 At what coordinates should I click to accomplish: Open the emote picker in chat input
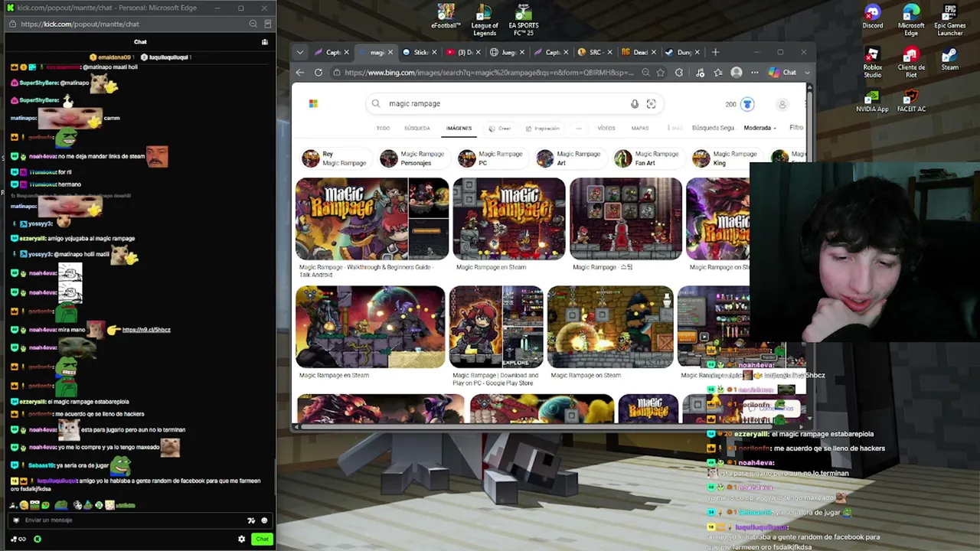(264, 520)
